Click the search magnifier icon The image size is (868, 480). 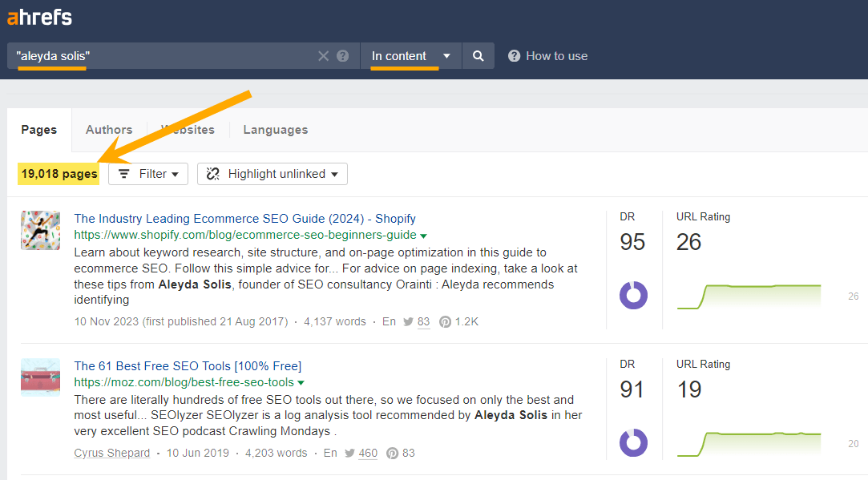(478, 56)
